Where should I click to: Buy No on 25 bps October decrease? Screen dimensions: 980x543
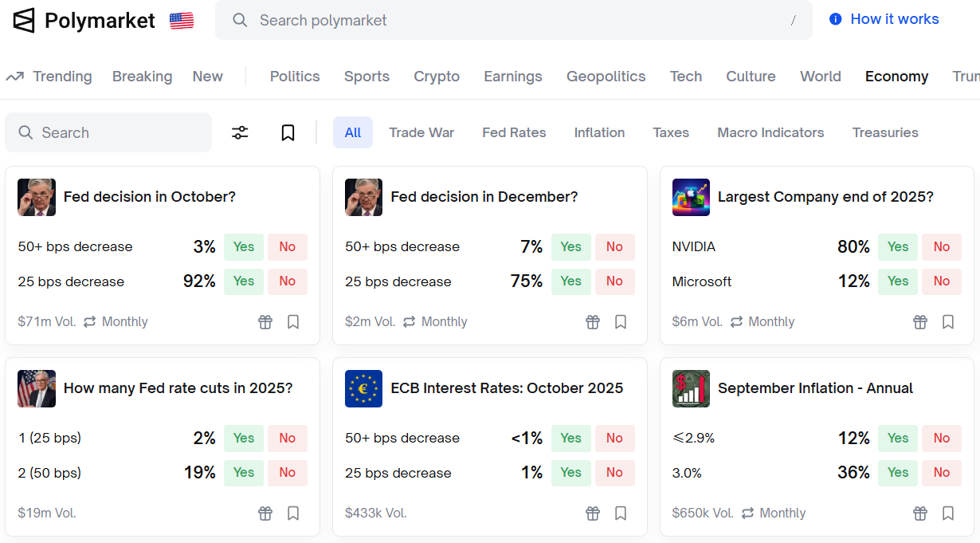point(288,281)
